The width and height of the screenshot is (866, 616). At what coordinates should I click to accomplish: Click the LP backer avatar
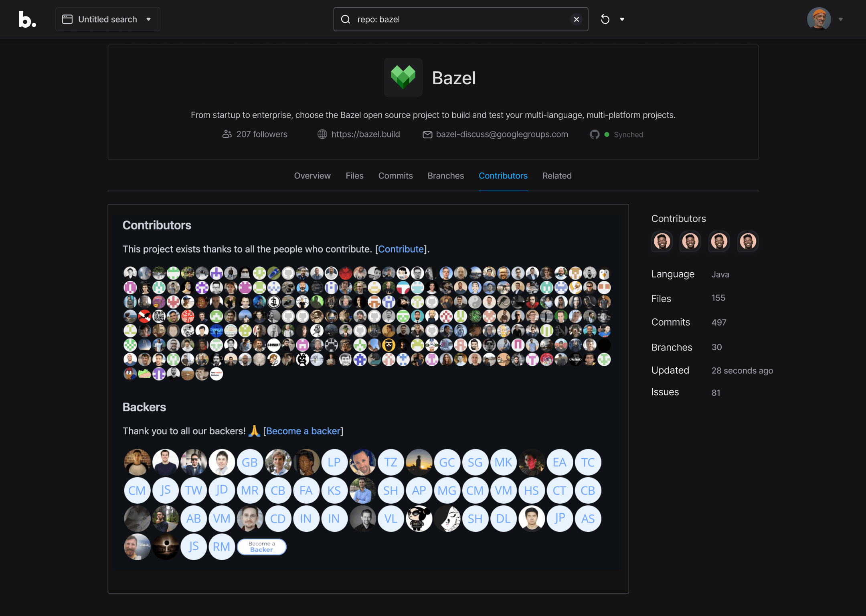pos(334,462)
